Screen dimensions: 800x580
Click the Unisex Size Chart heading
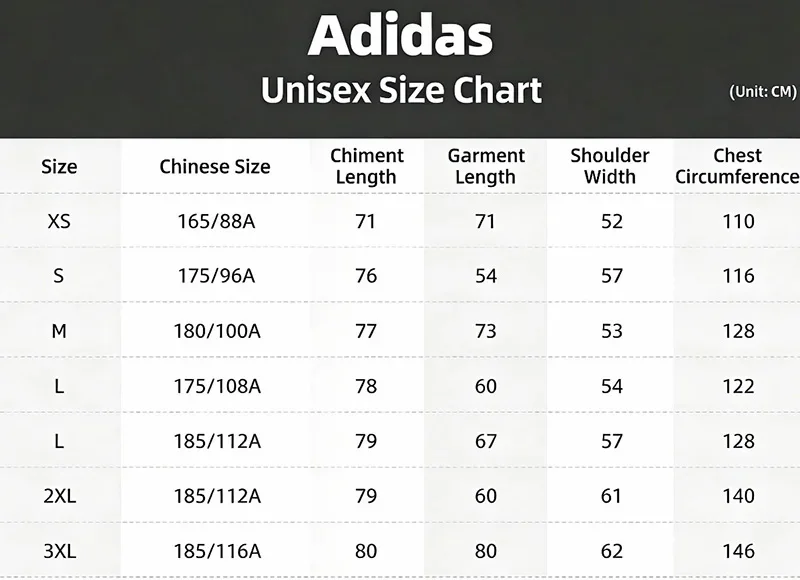(x=401, y=90)
